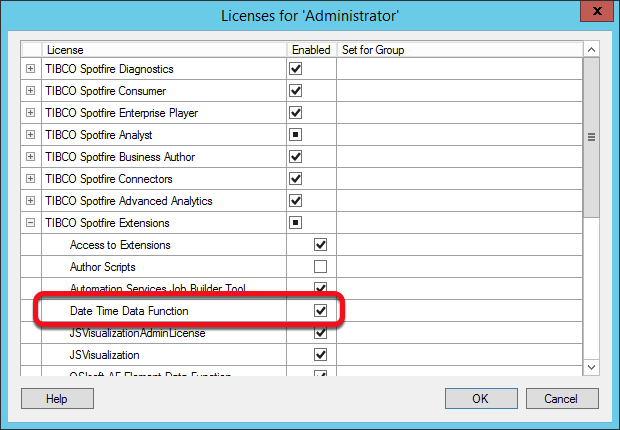This screenshot has width=620, height=430.
Task: Expand the TIBCO Spotfire Consumer node
Action: (30, 91)
